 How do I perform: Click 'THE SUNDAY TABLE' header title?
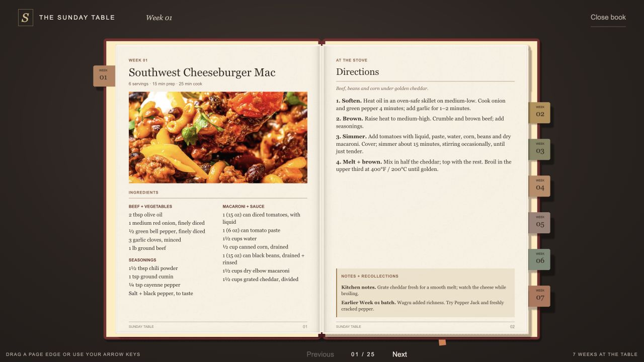click(x=77, y=18)
